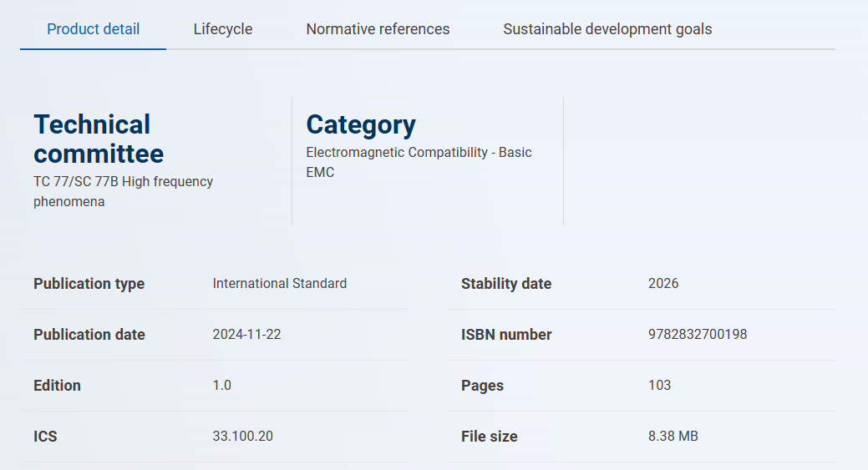Image resolution: width=868 pixels, height=470 pixels.
Task: Click the Pages value 103
Action: pos(659,386)
